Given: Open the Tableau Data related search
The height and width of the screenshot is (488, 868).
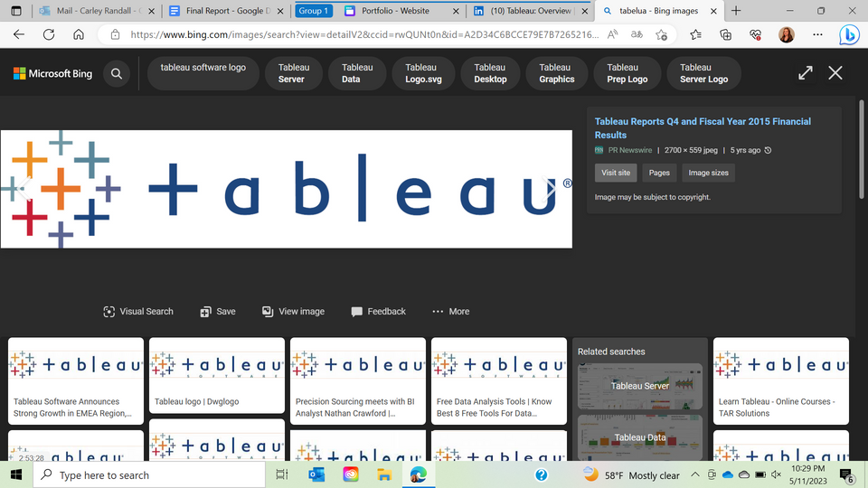Looking at the screenshot, I should [640, 437].
